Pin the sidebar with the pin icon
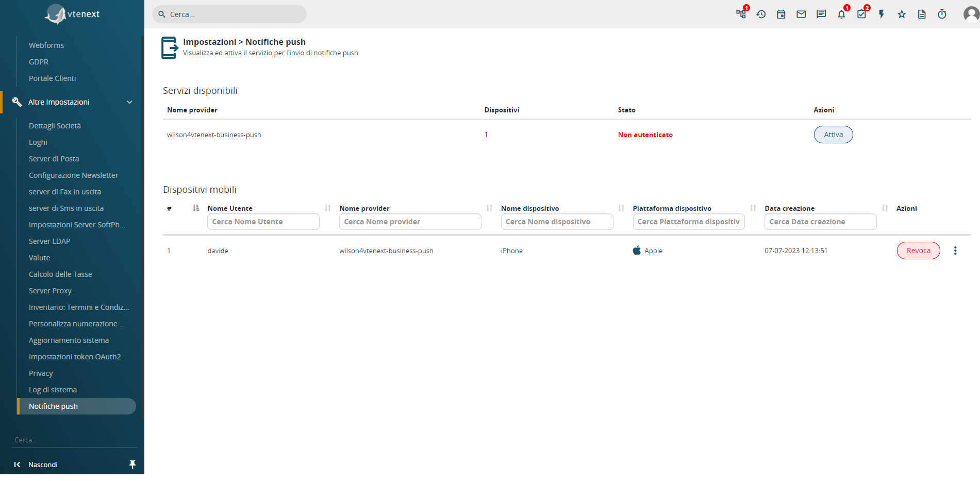This screenshot has height=481, width=980. click(x=132, y=465)
